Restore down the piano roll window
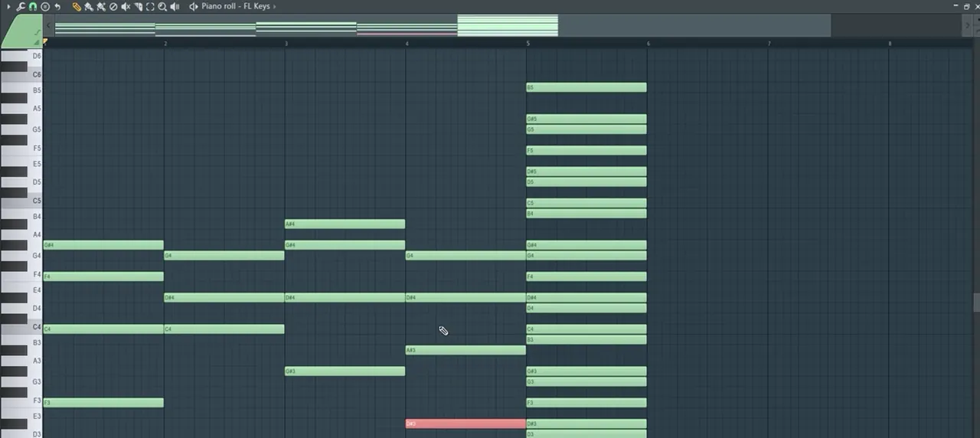Viewport: 980px width, 438px height. coord(966,6)
